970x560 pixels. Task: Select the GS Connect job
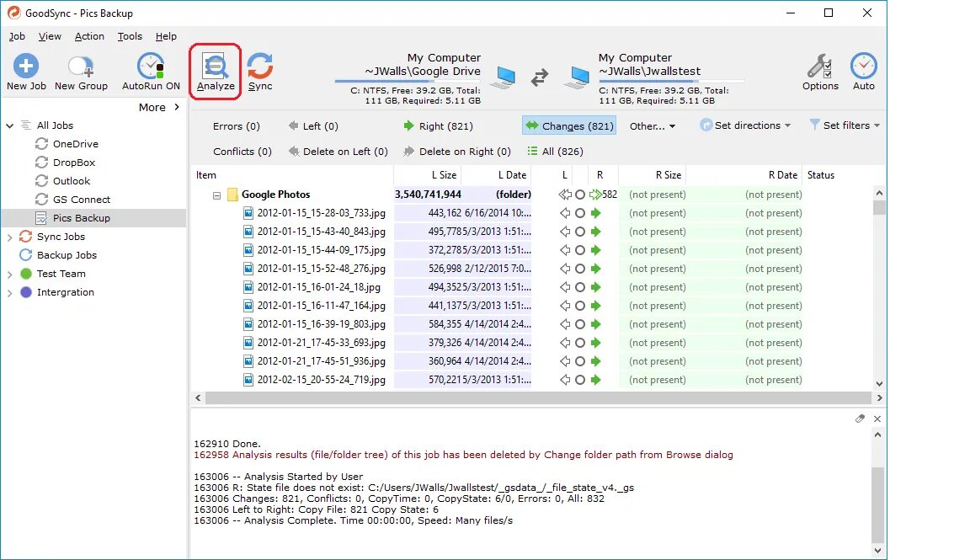click(82, 200)
